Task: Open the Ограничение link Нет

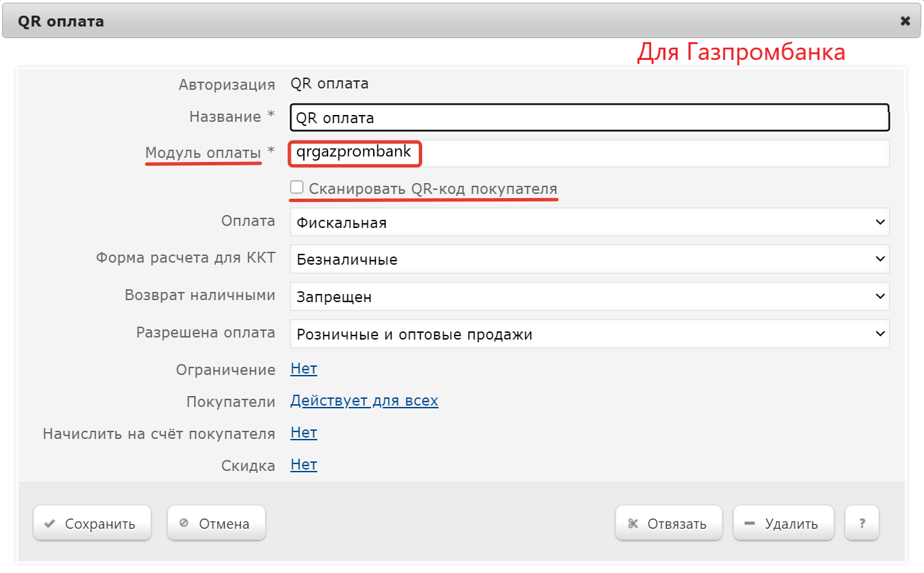Action: 304,370
